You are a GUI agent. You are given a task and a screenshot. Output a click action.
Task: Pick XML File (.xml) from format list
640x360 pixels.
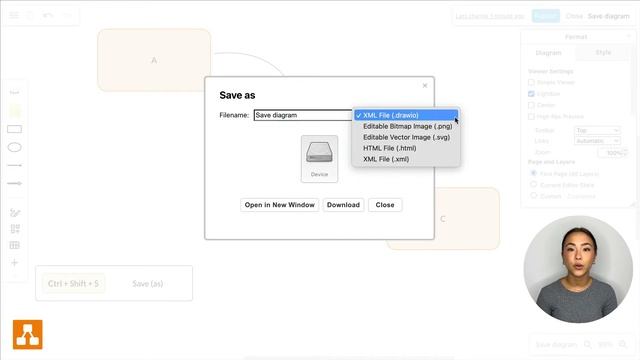tap(406, 159)
